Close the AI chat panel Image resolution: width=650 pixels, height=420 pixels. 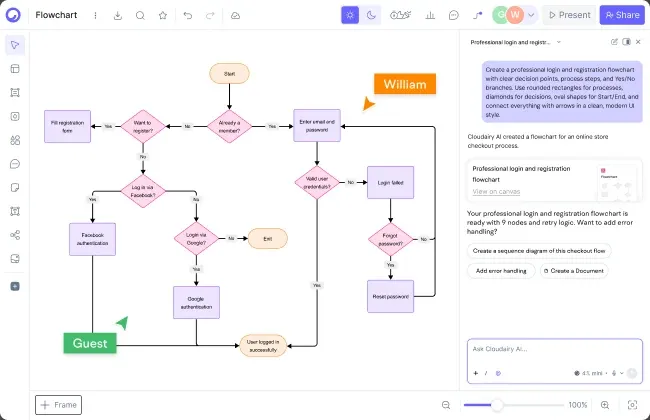[638, 42]
